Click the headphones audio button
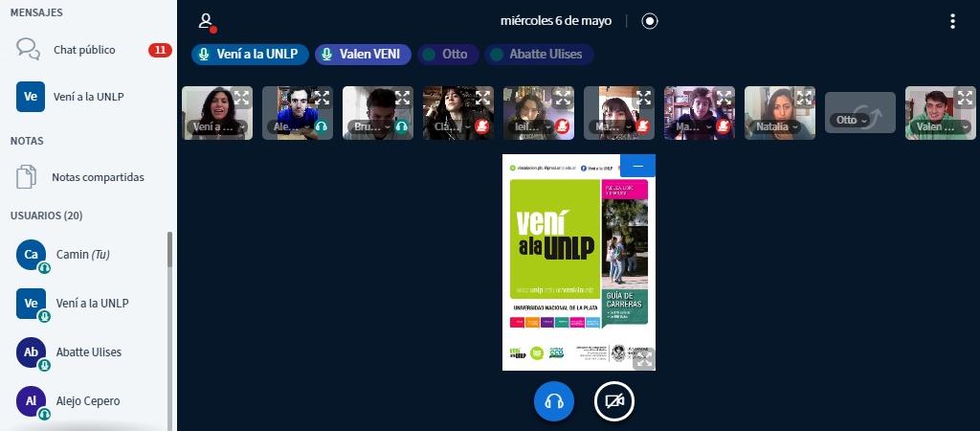Screen dimensions: 980x431 pyautogui.click(x=554, y=402)
